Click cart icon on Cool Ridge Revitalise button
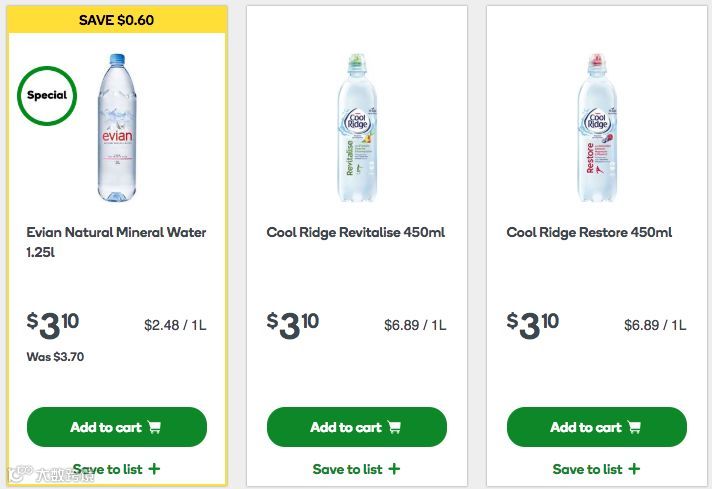Viewport: 712px width, 489px height. tap(395, 427)
